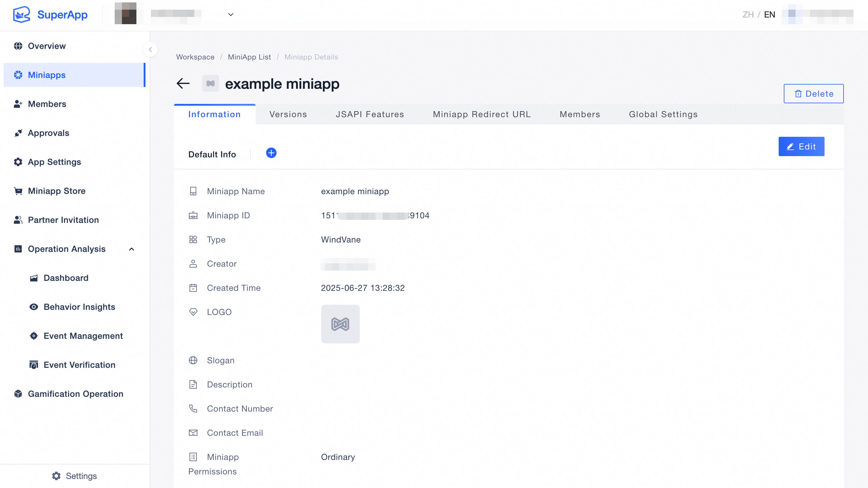Click the miniapp LOGO thumbnail image
The image size is (868, 488).
pos(340,324)
